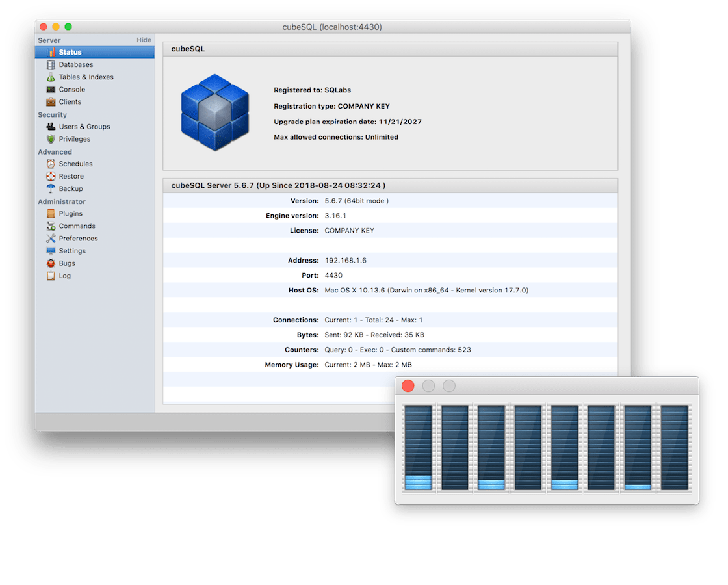This screenshot has width=728, height=585.
Task: Click the Preferences tools icon
Action: pyautogui.click(x=51, y=238)
